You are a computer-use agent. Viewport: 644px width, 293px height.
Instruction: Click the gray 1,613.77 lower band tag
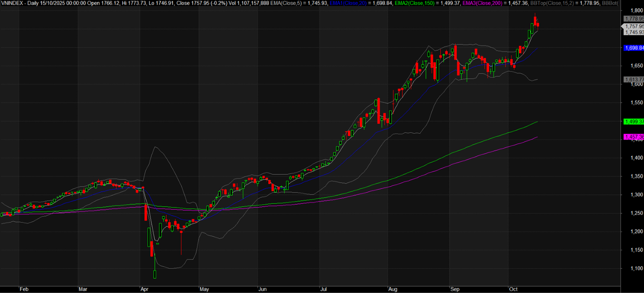pos(633,79)
